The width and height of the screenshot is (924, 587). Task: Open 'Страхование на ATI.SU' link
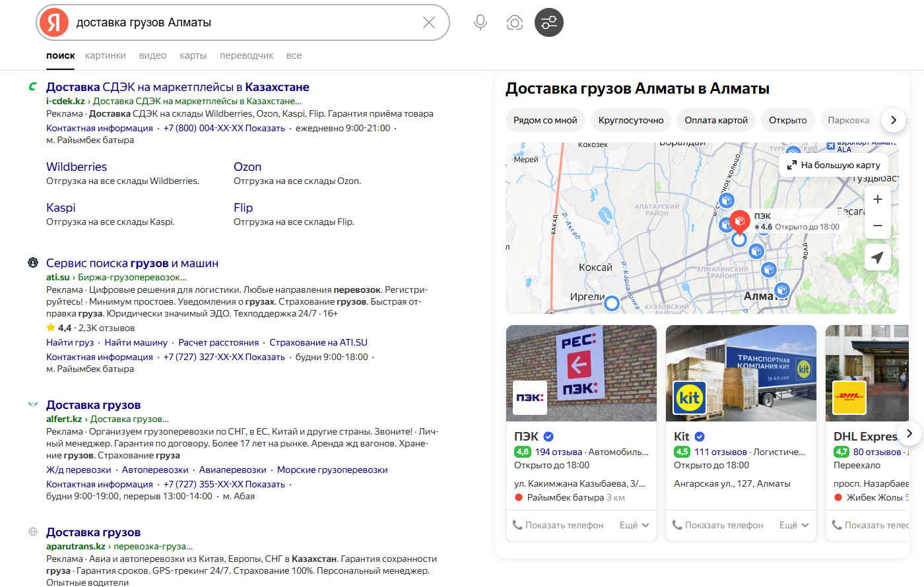318,342
